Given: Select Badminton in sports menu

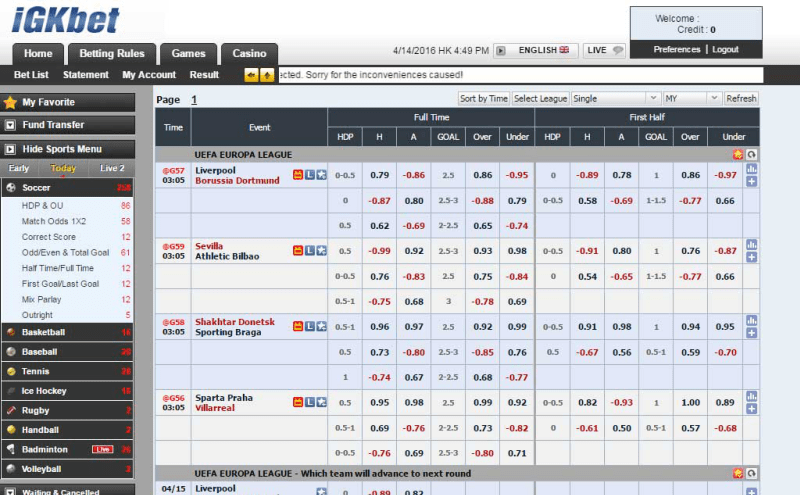Looking at the screenshot, I should tap(67, 450).
